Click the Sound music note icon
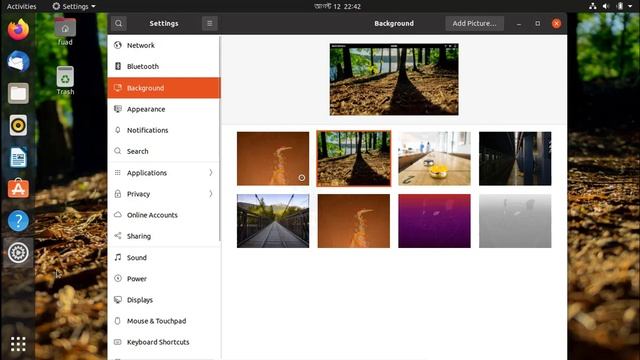This screenshot has height=360, width=640. click(x=118, y=257)
